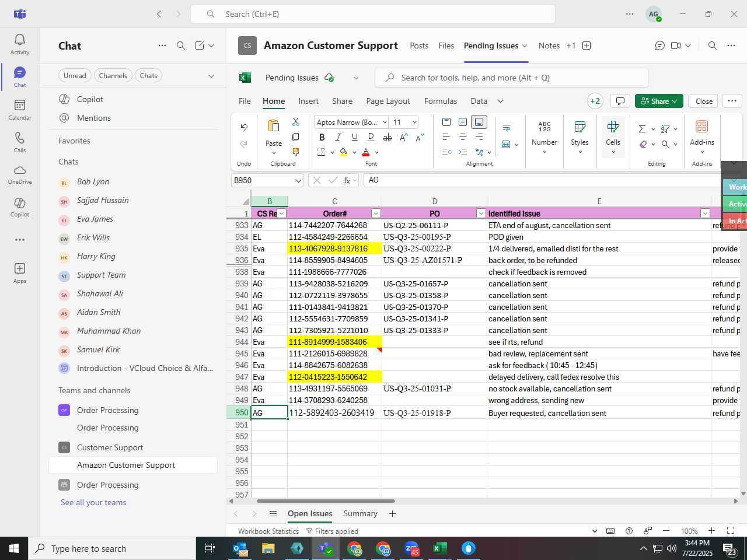The width and height of the screenshot is (747, 560).
Task: Toggle Strikethrough formatting
Action: [x=387, y=137]
